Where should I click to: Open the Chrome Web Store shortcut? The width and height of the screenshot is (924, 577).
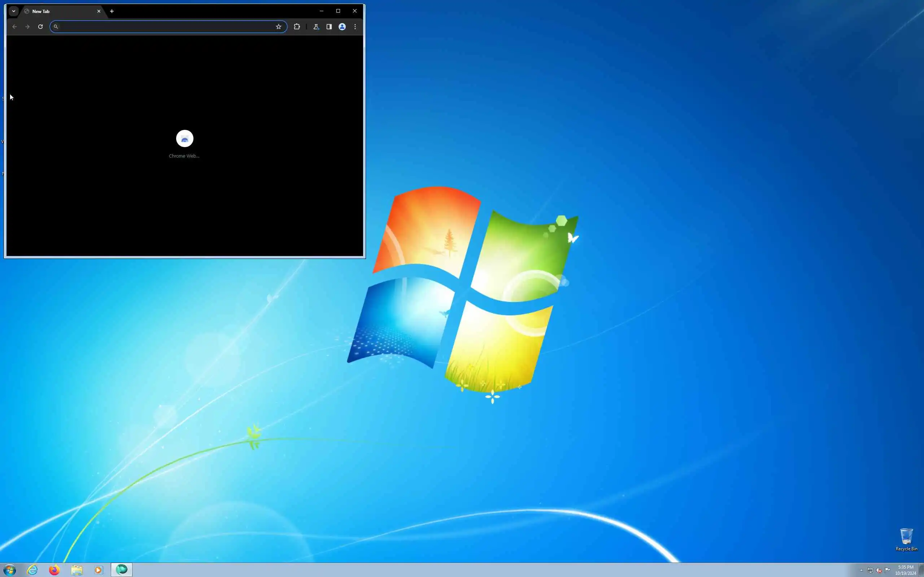tap(184, 139)
